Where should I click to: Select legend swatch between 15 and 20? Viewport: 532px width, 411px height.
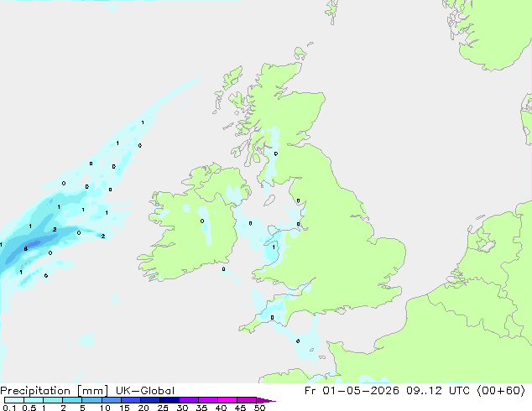coord(131,400)
